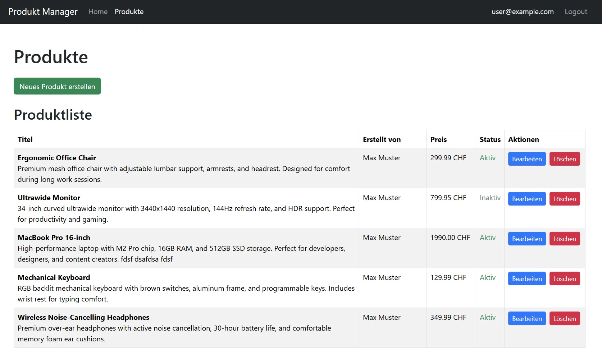Click the Status column header
602x364 pixels.
click(490, 139)
